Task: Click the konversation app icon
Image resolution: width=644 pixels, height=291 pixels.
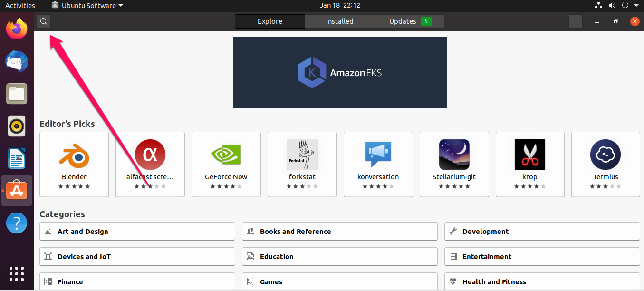Action: click(378, 155)
